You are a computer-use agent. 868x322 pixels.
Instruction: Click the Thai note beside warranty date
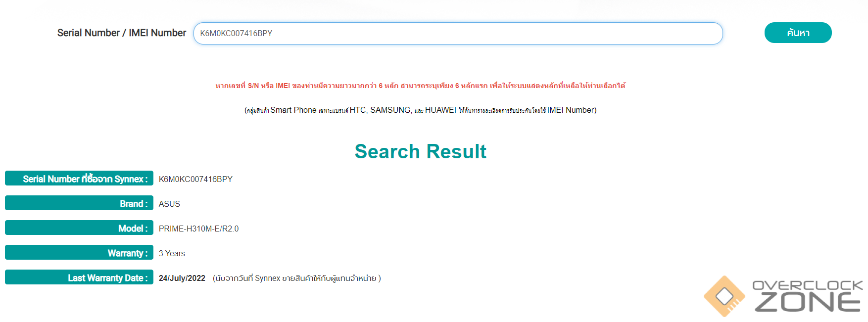click(x=296, y=278)
